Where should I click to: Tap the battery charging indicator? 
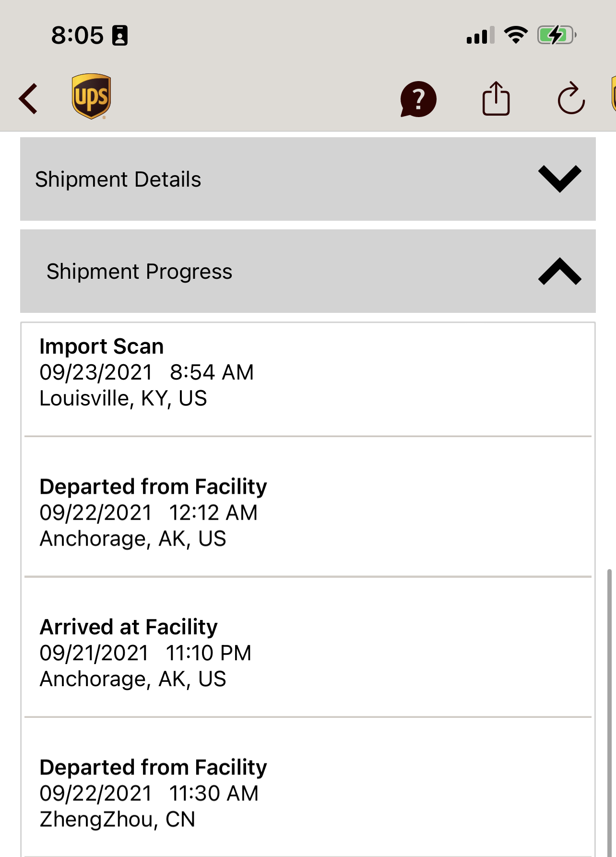pos(557,35)
